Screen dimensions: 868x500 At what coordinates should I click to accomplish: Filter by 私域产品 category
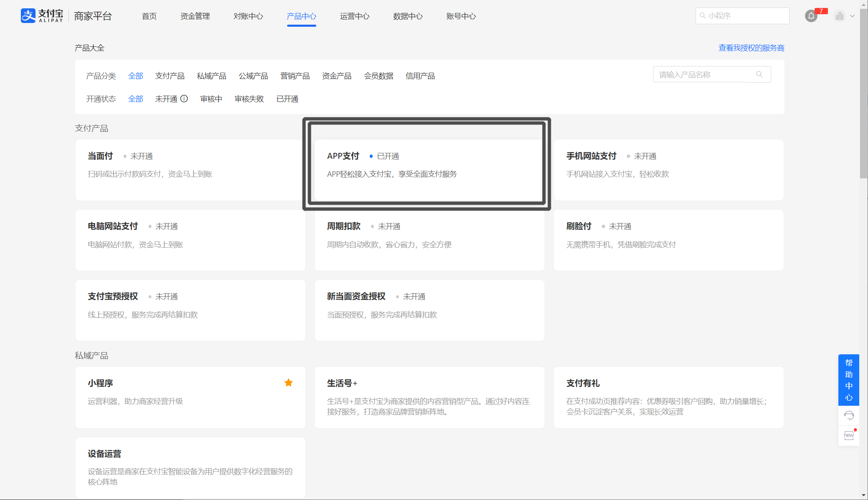pos(212,76)
